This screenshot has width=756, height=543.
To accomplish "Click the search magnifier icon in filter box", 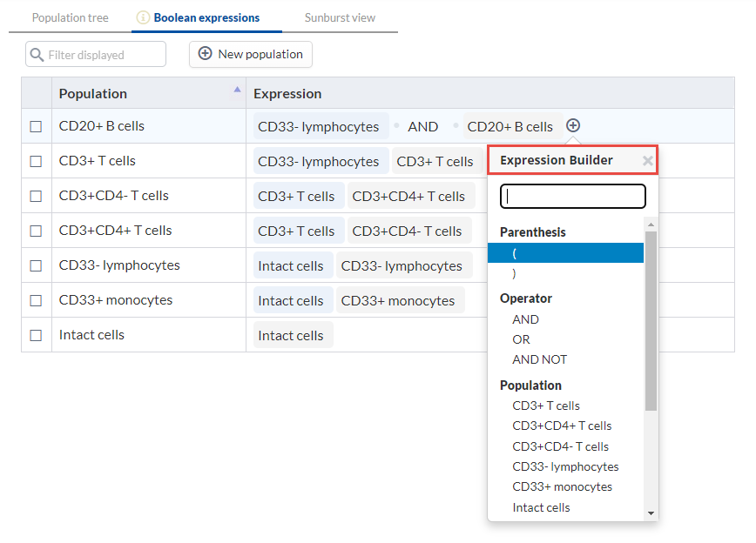I will [x=37, y=55].
